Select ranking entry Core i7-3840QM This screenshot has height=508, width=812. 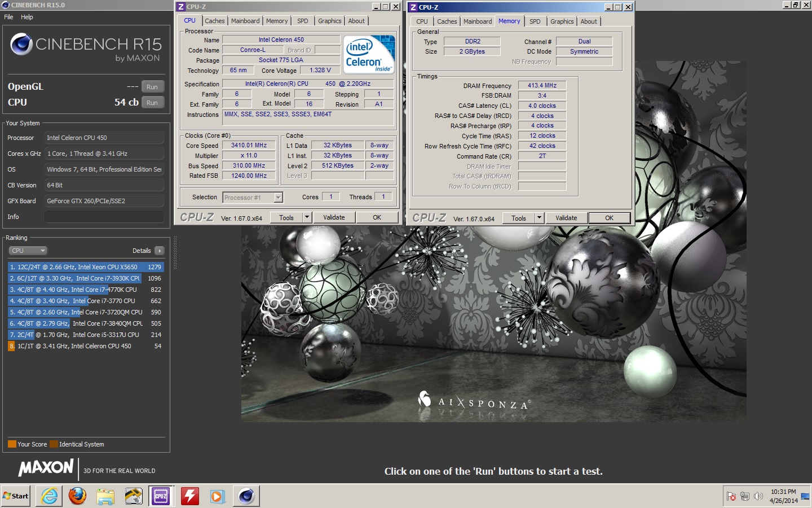[x=86, y=323]
